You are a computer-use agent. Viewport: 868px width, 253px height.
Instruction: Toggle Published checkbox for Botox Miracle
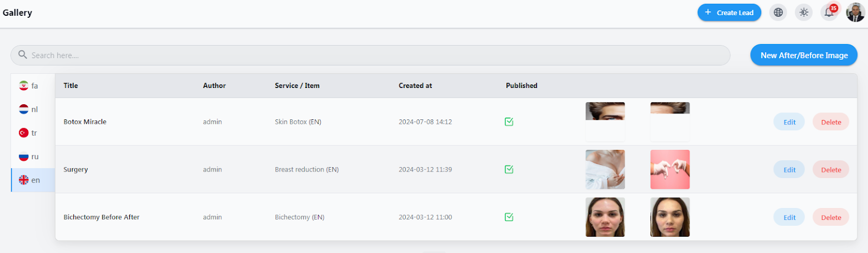509,122
